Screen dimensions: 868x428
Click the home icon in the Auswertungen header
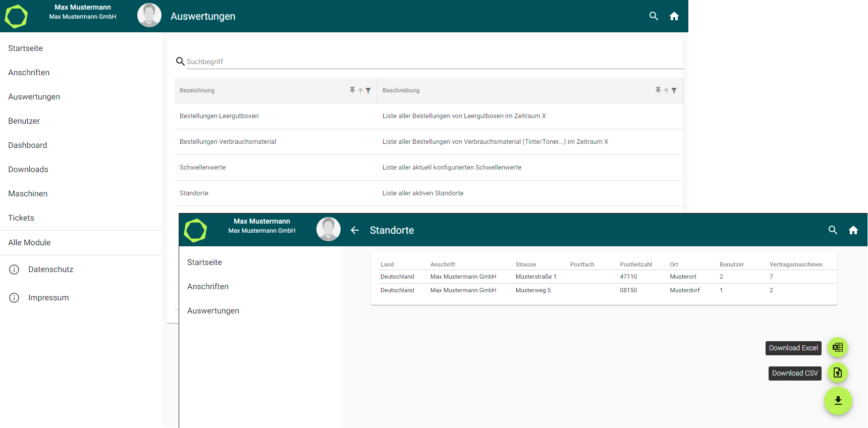pos(674,16)
